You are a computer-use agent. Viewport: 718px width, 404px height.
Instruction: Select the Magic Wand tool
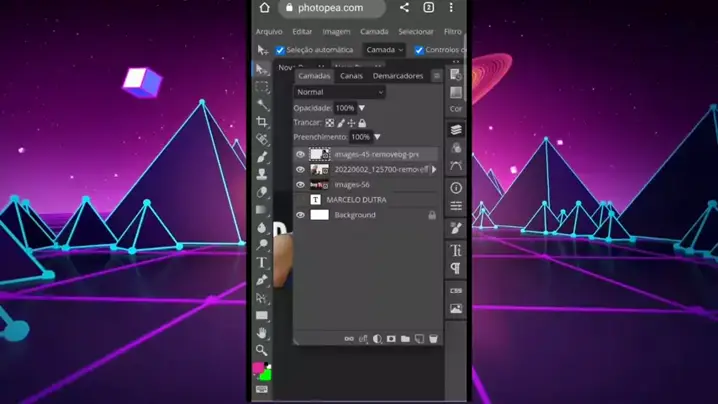point(262,104)
